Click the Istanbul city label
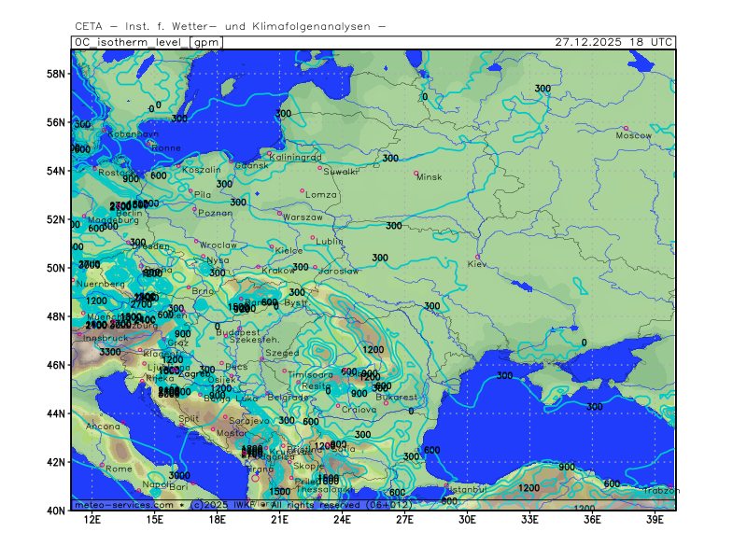Screen dimensions: 747x560 (x=467, y=488)
